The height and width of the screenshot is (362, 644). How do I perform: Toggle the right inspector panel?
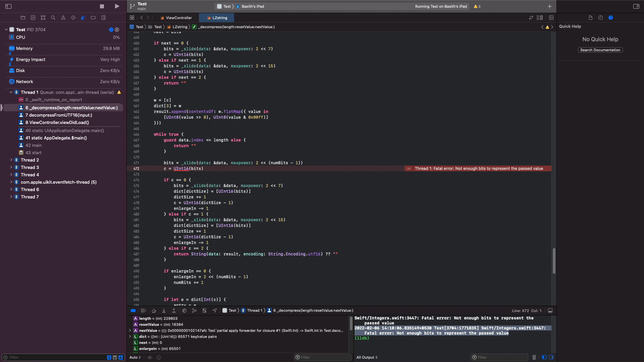(636, 6)
